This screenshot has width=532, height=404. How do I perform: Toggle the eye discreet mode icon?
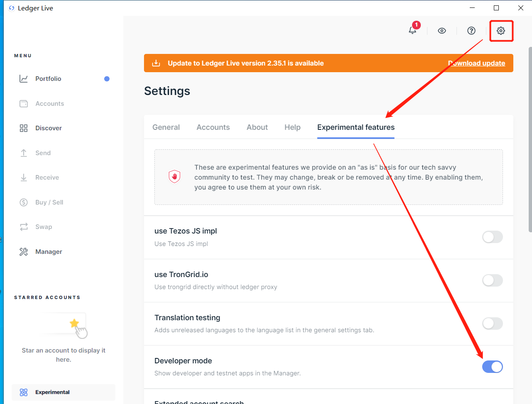click(442, 31)
